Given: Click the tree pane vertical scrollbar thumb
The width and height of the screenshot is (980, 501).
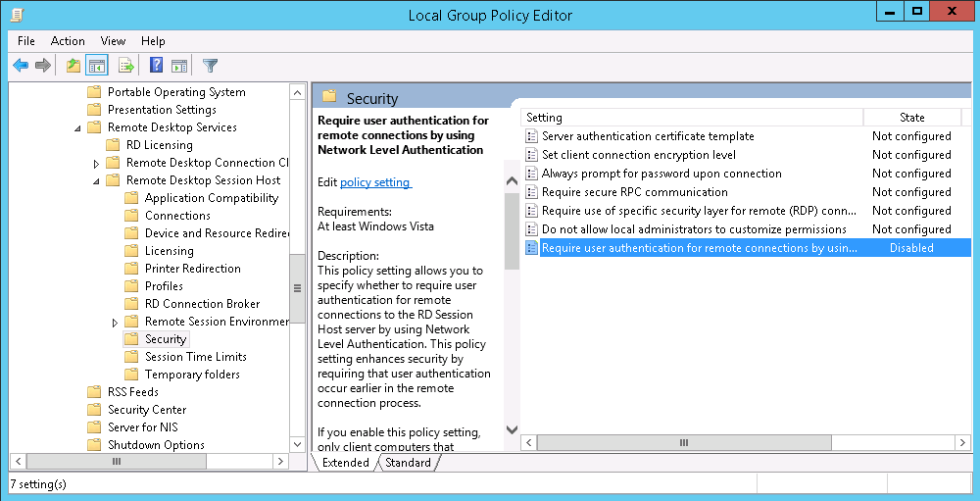Looking at the screenshot, I should coord(298,288).
